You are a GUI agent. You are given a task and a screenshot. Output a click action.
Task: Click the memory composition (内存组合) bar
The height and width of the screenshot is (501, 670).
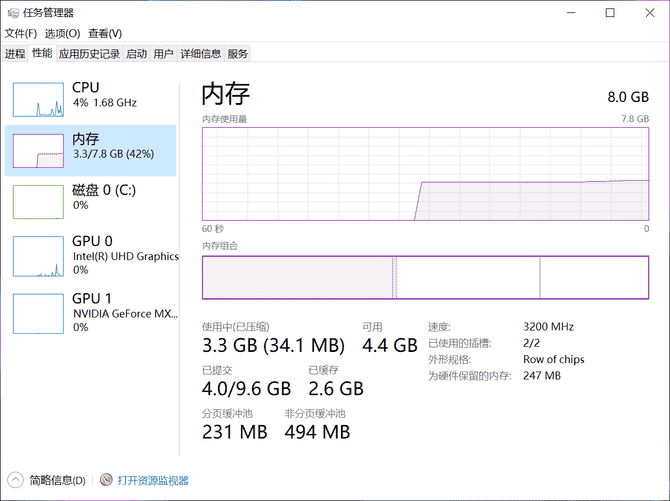[425, 277]
